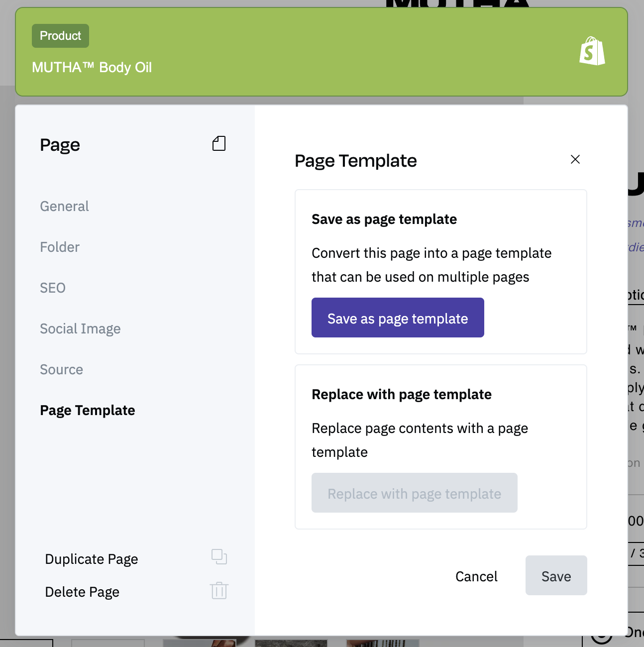
Task: Click the Duplicate Page label
Action: click(x=92, y=559)
